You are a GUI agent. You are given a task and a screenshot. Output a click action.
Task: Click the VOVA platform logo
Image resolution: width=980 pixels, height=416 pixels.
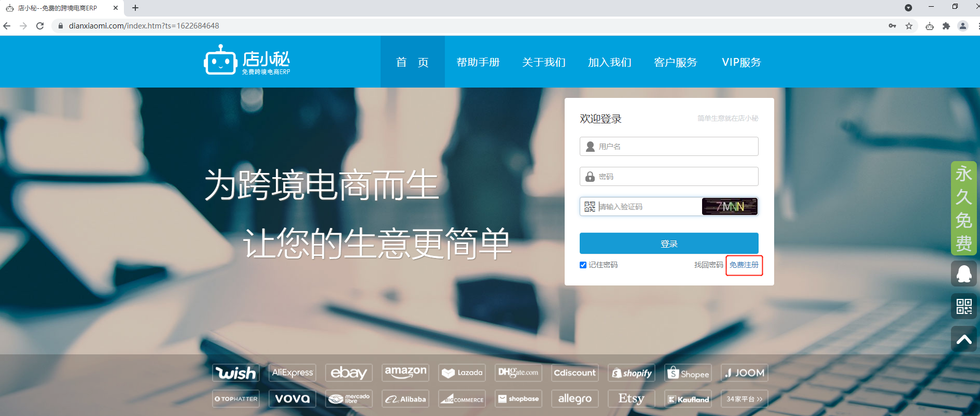click(x=292, y=398)
